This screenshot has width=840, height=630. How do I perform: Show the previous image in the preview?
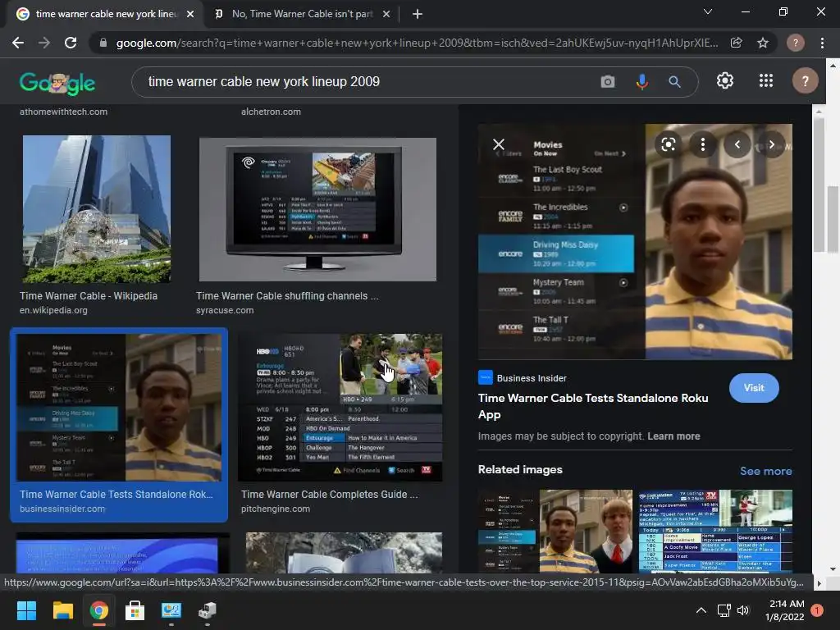pyautogui.click(x=737, y=144)
